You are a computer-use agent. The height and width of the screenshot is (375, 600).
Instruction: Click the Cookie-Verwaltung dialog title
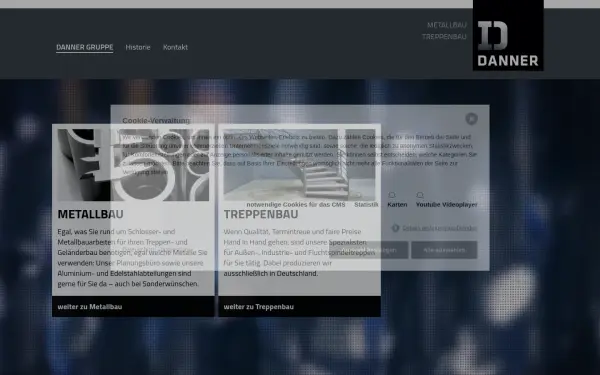tap(156, 121)
